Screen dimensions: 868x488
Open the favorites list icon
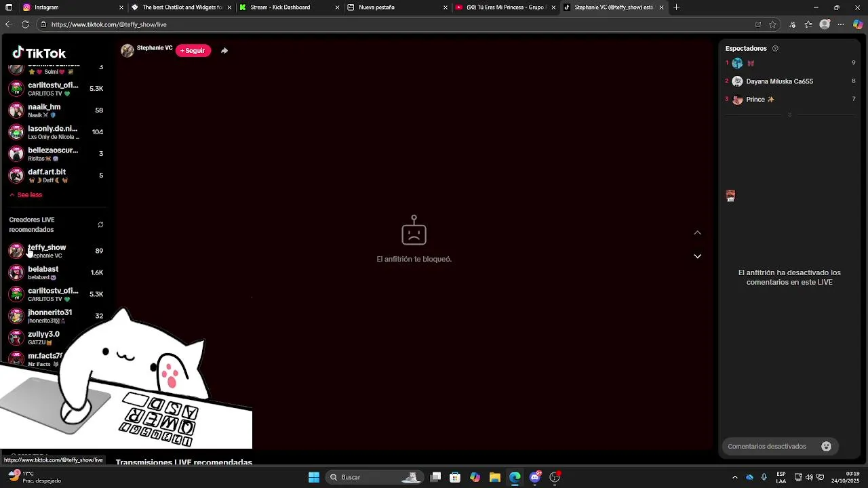point(808,24)
